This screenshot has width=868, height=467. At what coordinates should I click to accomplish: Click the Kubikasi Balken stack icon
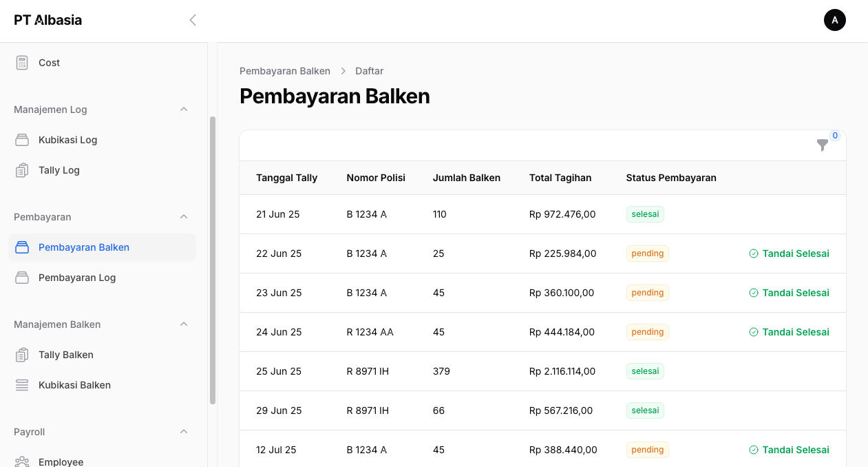tap(22, 385)
